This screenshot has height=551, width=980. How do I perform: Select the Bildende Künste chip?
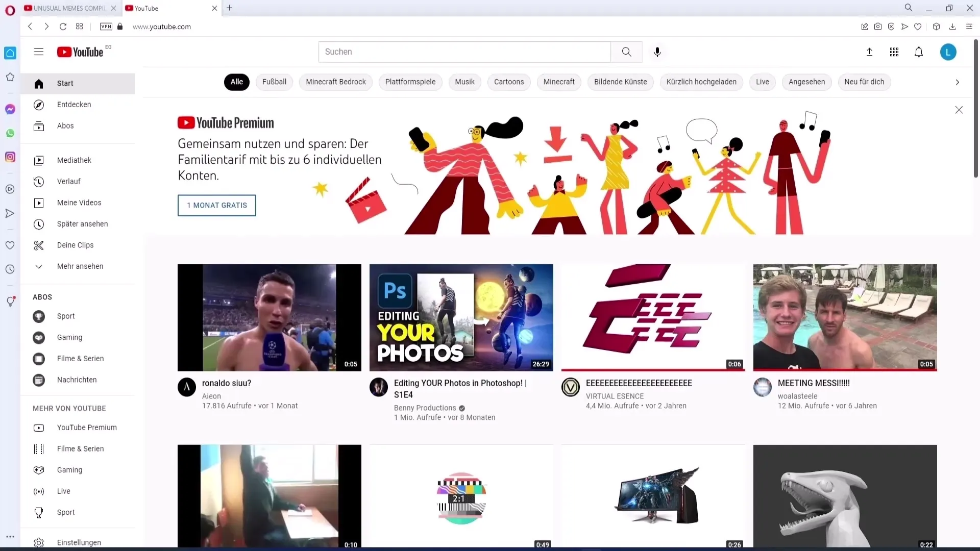coord(621,82)
